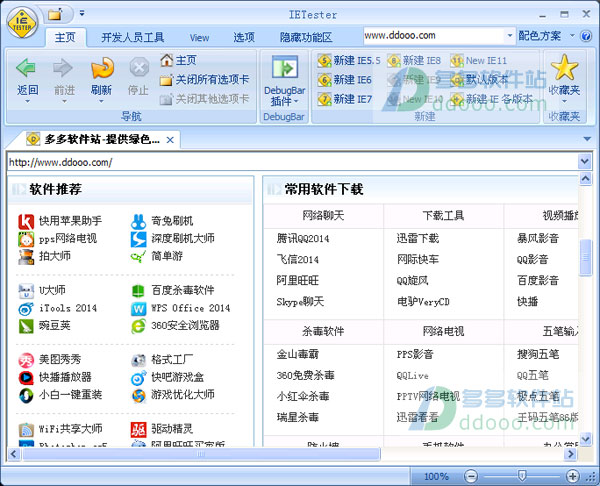This screenshot has height=486, width=600.
Task: Open the Favorites (收藏夹) star icon
Action: click(x=564, y=67)
